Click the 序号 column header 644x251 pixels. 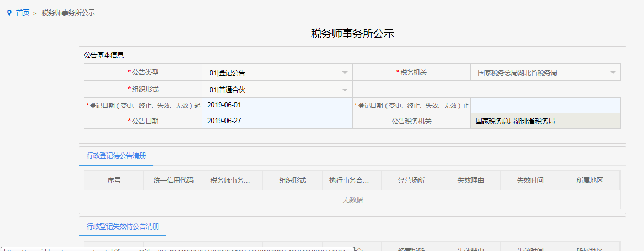click(114, 180)
